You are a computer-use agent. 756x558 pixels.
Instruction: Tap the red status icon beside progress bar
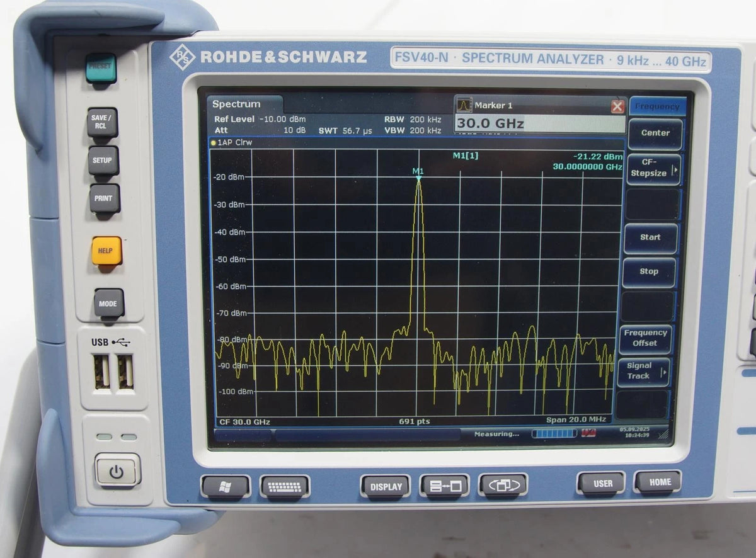(x=589, y=433)
